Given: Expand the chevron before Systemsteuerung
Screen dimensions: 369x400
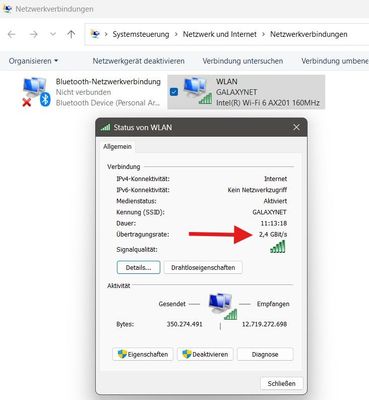Looking at the screenshot, I should [x=106, y=34].
